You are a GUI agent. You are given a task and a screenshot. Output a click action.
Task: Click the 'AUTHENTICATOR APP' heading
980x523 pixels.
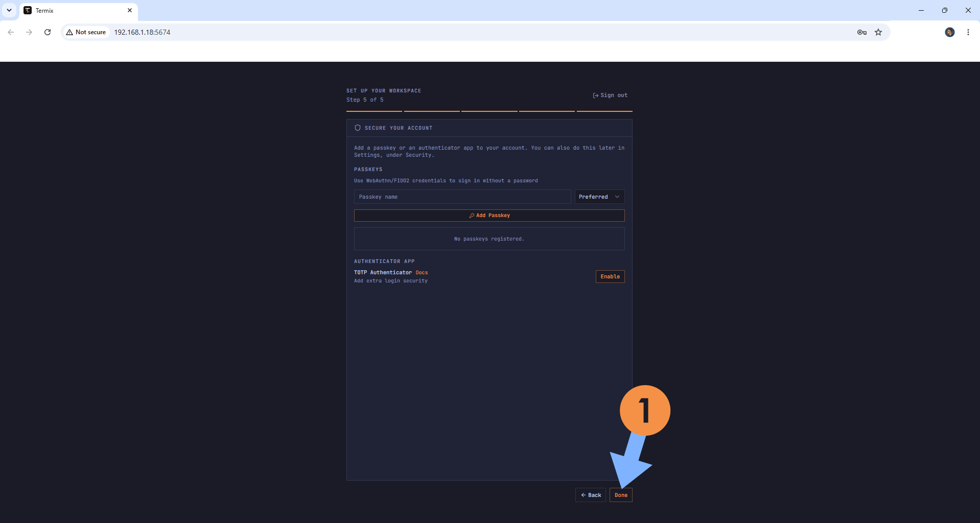pyautogui.click(x=384, y=261)
